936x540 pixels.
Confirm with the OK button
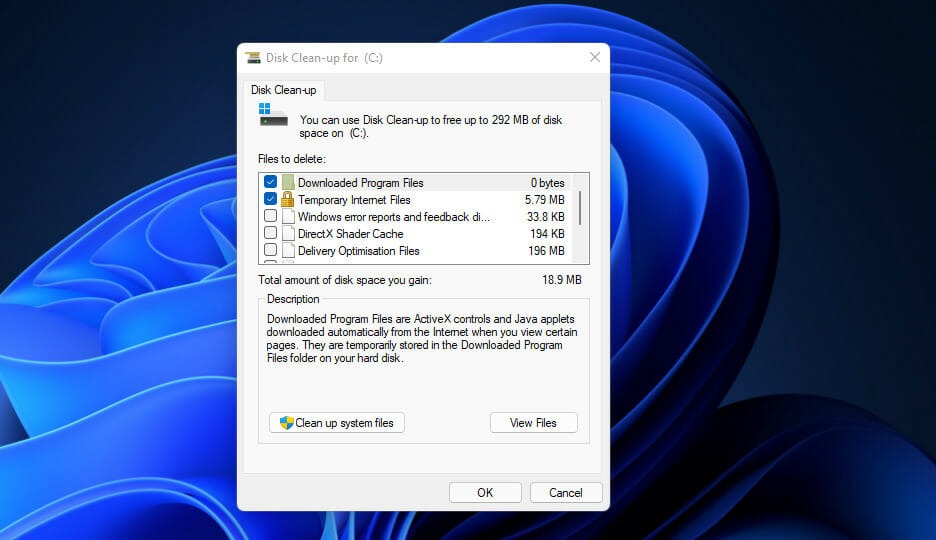[485, 492]
